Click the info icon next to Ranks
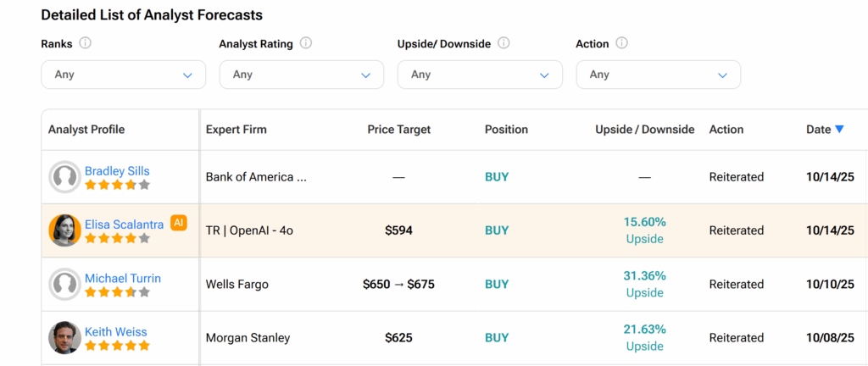This screenshot has width=868, height=366. [x=86, y=43]
